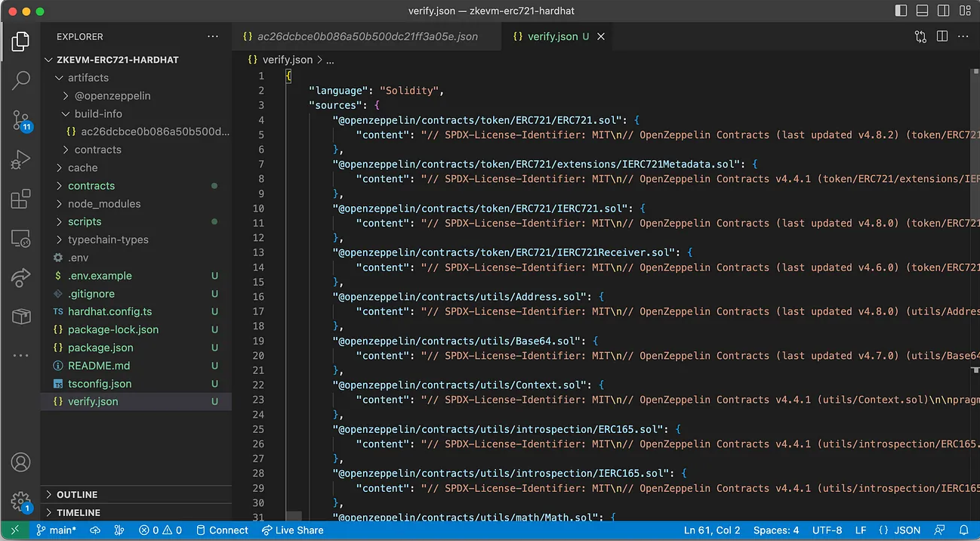Click the Connect status bar button

click(222, 530)
